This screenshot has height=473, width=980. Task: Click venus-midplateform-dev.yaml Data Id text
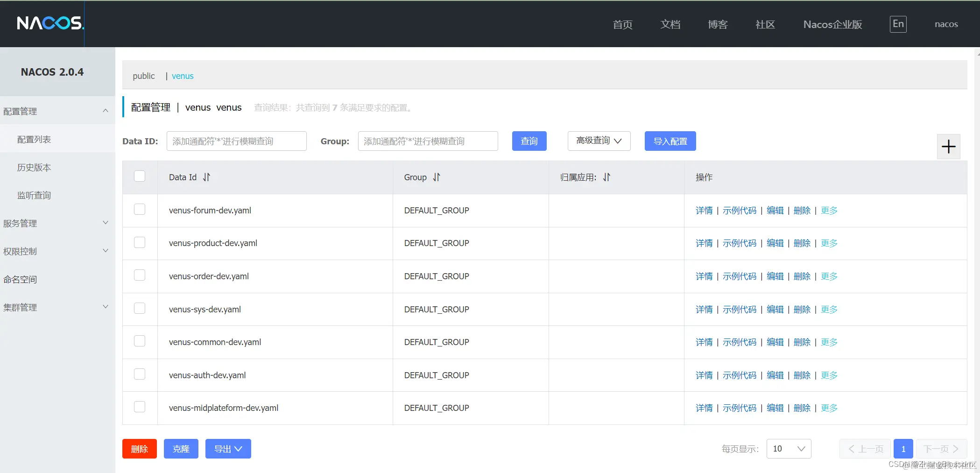coord(224,408)
